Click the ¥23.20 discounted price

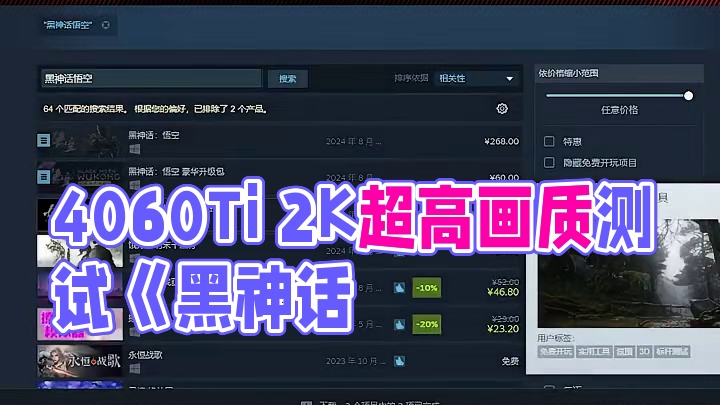click(x=503, y=329)
